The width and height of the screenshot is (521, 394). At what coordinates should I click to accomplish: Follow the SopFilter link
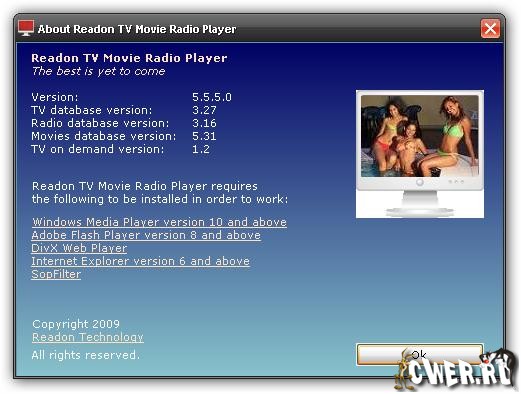point(56,274)
